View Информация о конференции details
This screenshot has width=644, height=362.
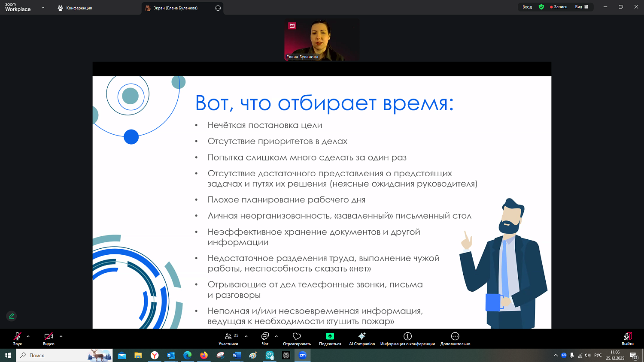click(x=407, y=339)
